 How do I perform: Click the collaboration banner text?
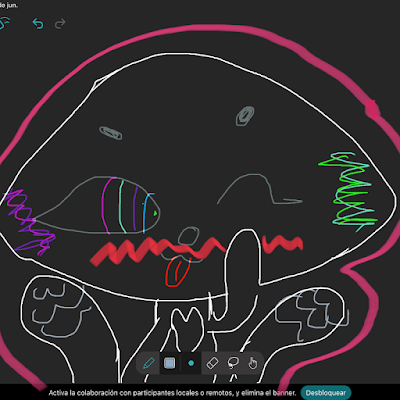172,393
